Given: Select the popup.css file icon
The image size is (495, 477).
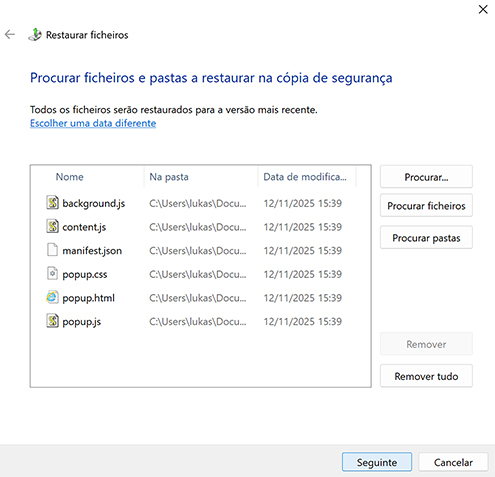Looking at the screenshot, I should click(52, 274).
